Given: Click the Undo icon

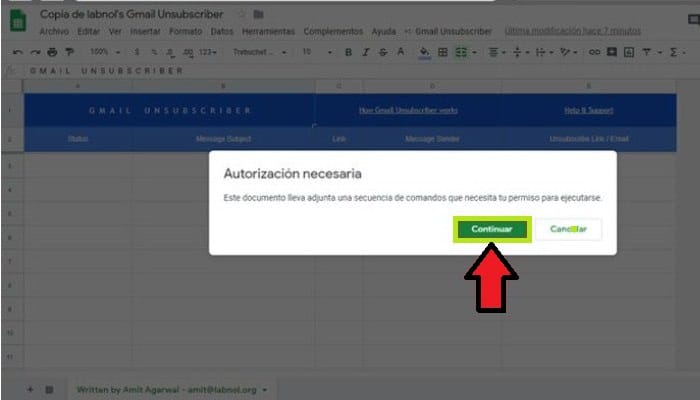Looking at the screenshot, I should coord(17,53).
